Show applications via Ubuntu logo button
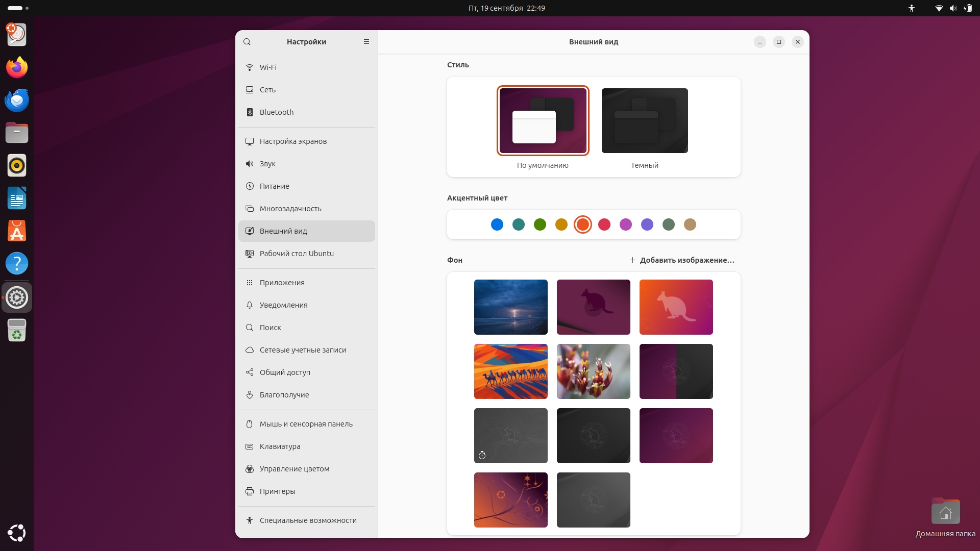 17,533
